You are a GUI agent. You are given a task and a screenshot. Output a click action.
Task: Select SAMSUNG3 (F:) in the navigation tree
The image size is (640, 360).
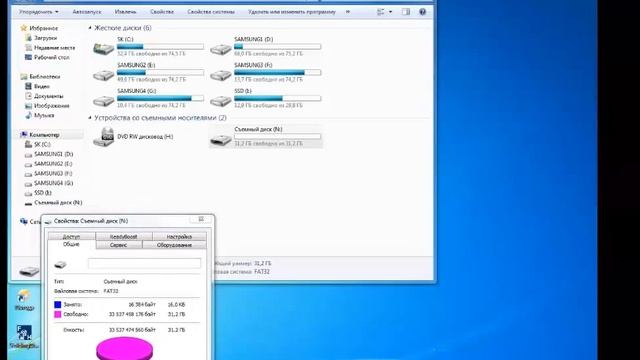53,173
